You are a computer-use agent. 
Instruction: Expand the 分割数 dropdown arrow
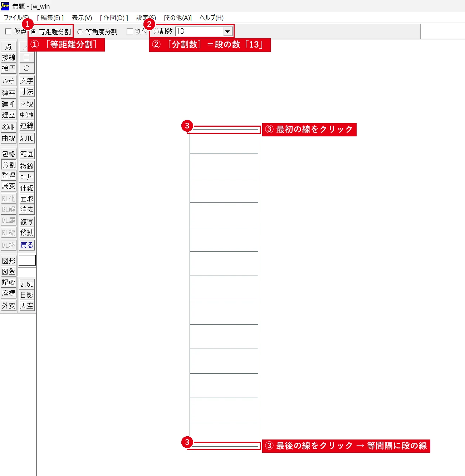[227, 31]
